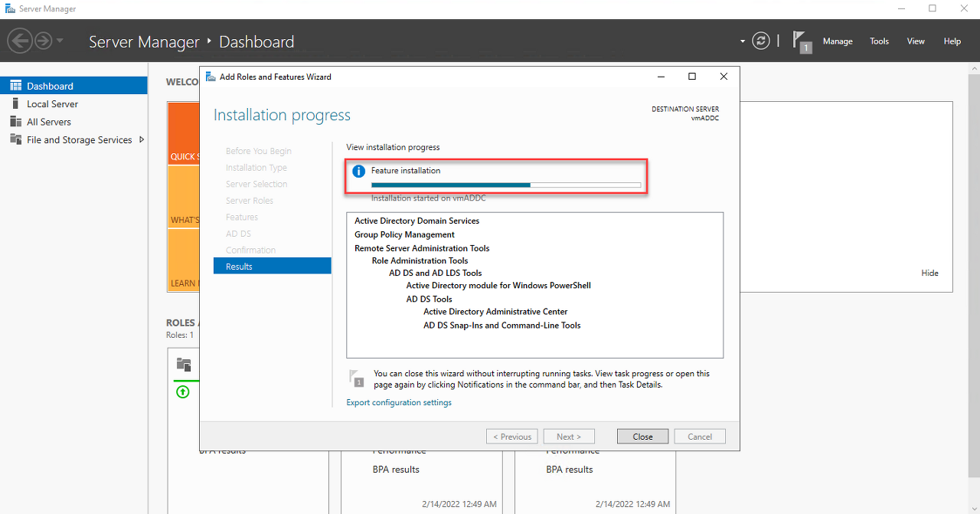Image resolution: width=980 pixels, height=514 pixels.
Task: Click the back navigation arrow in Server Manager
Action: click(x=20, y=41)
